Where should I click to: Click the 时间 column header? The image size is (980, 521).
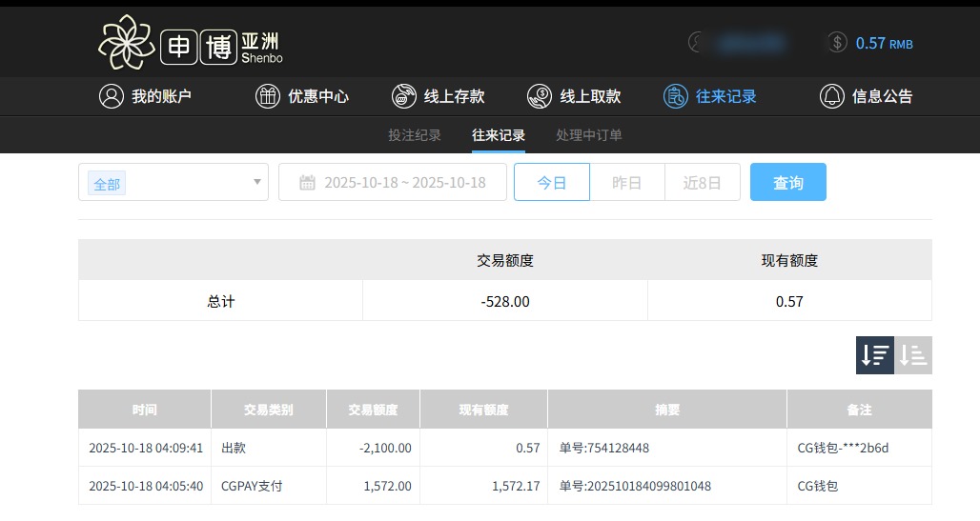(x=144, y=410)
